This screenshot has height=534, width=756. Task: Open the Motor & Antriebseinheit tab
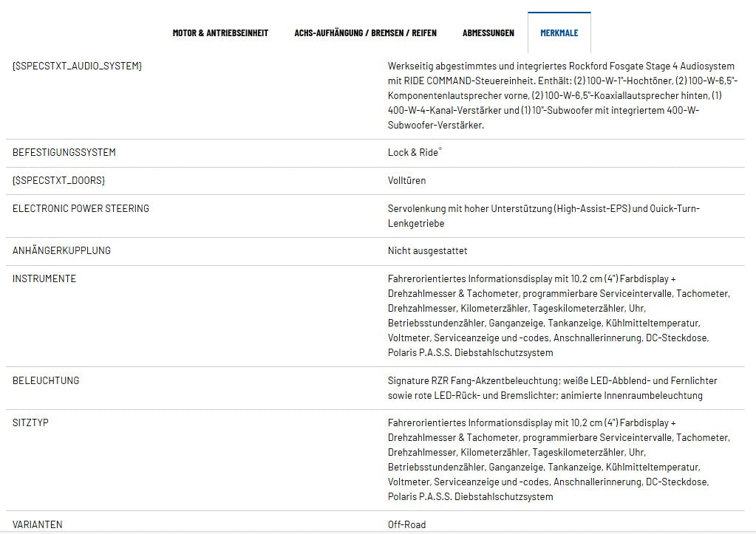click(x=220, y=32)
